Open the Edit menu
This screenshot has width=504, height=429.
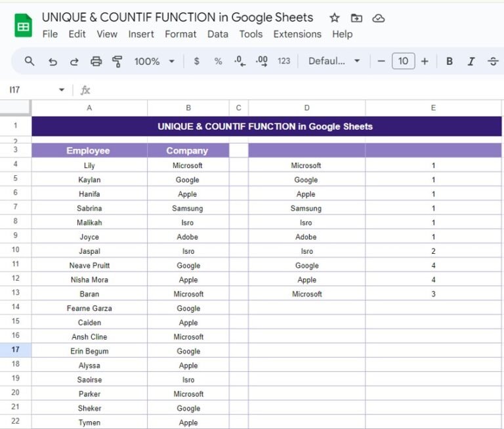tap(77, 34)
